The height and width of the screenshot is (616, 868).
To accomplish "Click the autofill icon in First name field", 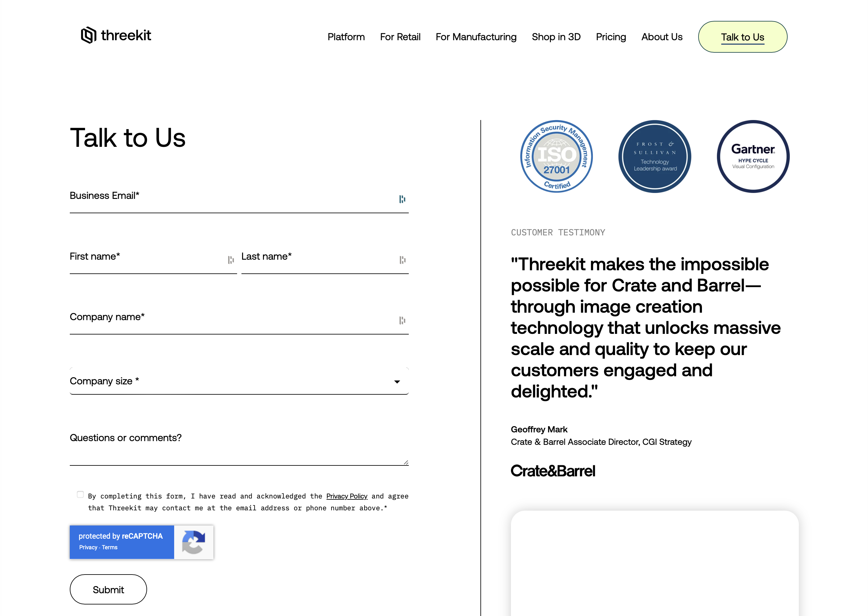I will tap(231, 260).
